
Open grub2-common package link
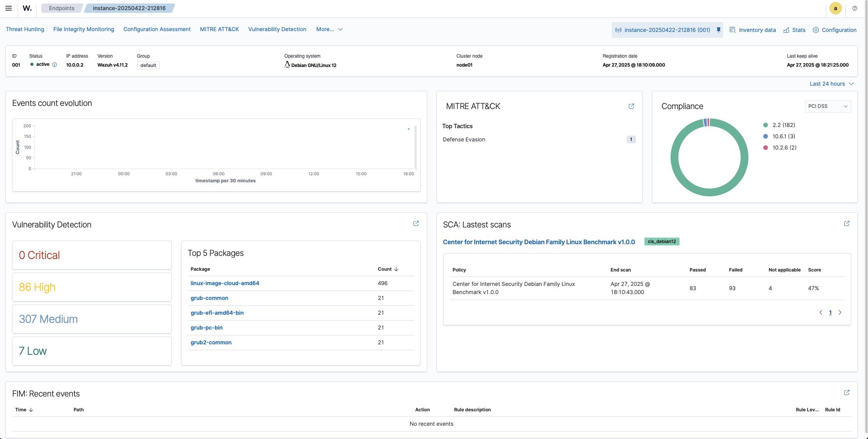(x=211, y=342)
